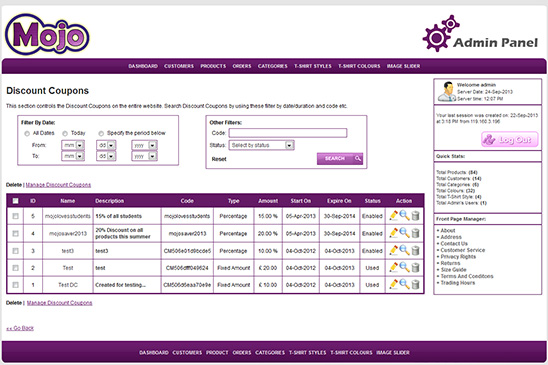Open Terms And Conditions page link

467,276
